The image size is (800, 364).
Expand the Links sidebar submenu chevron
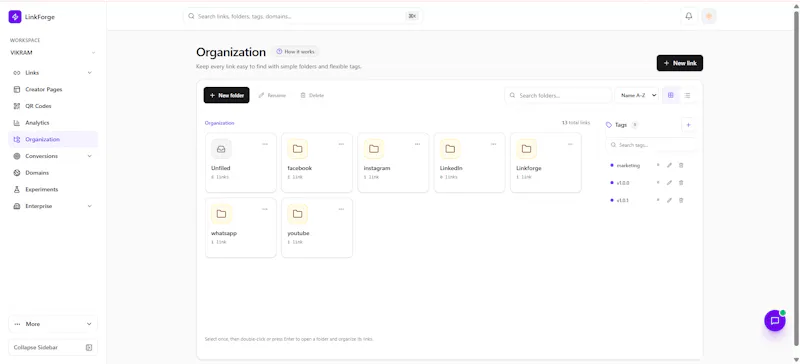pos(90,72)
